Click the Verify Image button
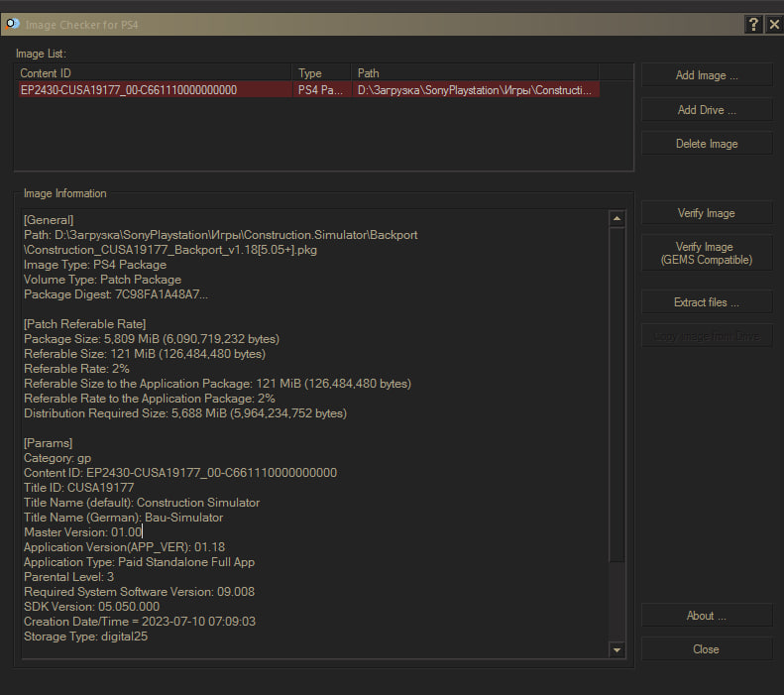This screenshot has height=695, width=784. (x=707, y=213)
